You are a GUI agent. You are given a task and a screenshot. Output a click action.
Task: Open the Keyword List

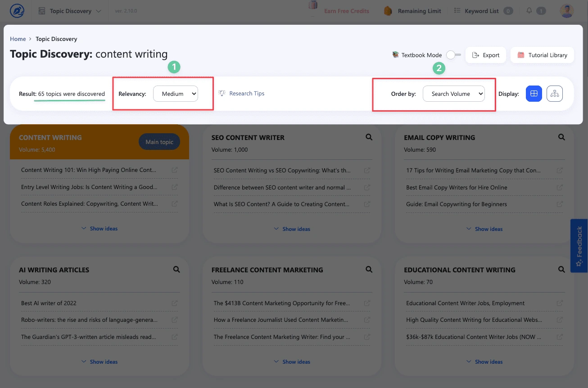pos(482,11)
